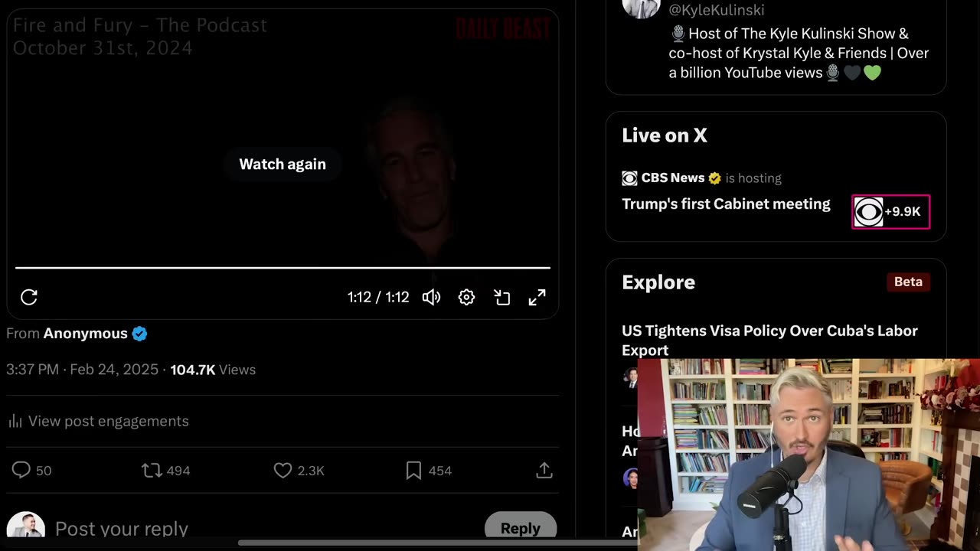This screenshot has width=980, height=551.
Task: Click the Live on X heading
Action: coord(665,135)
